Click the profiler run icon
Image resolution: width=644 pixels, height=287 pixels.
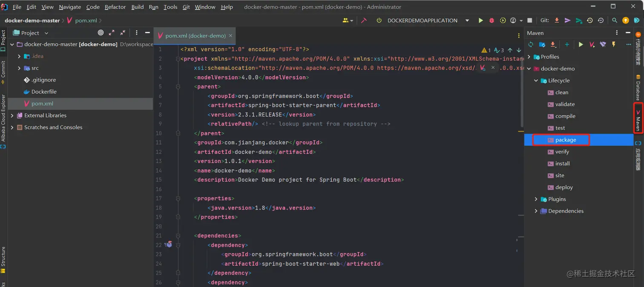513,20
